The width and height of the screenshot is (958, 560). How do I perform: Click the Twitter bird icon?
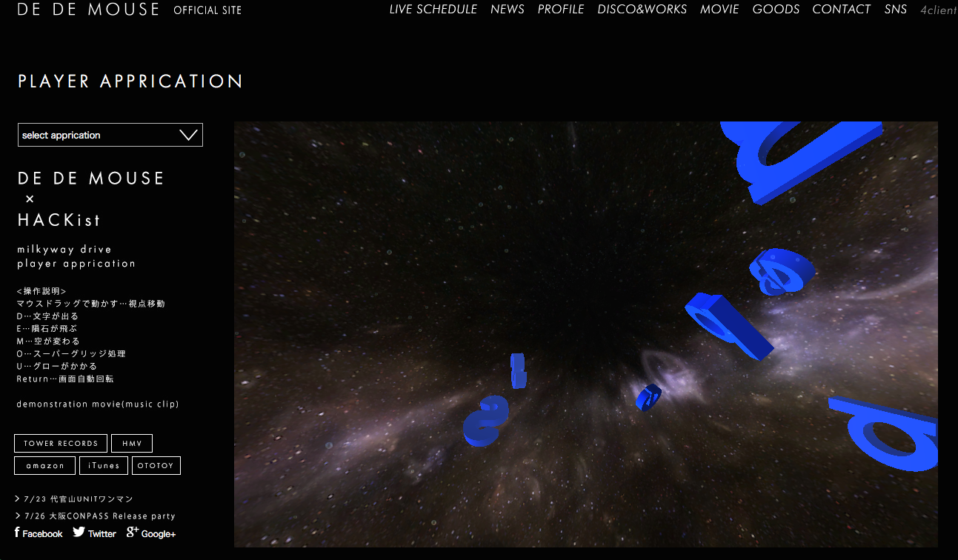click(79, 532)
